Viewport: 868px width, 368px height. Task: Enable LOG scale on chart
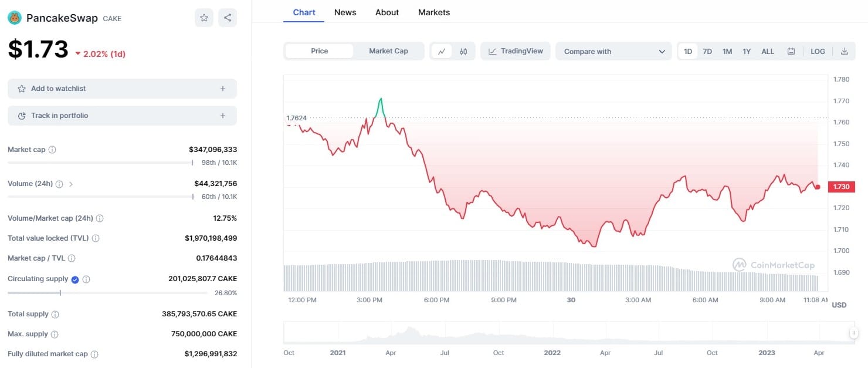[818, 52]
